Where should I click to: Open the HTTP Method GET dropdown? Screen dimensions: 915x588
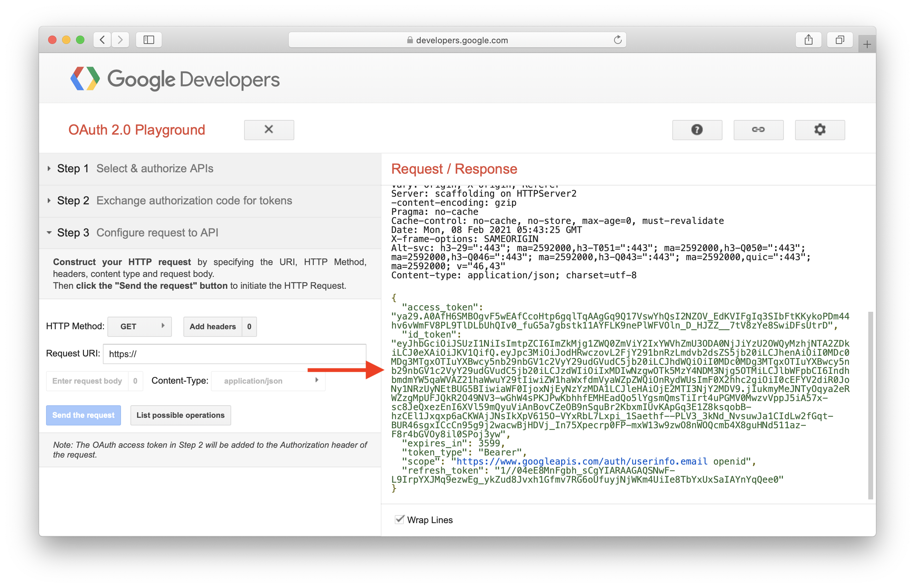point(139,326)
